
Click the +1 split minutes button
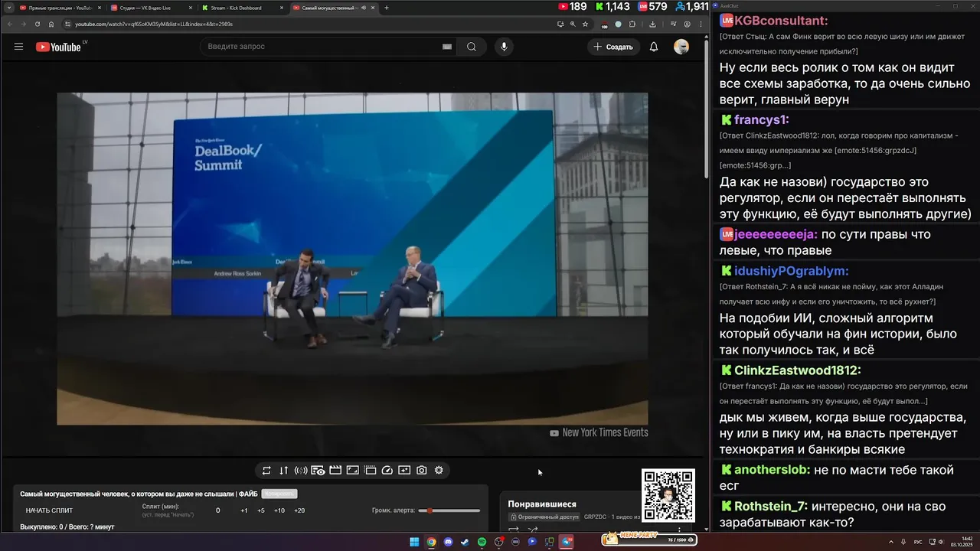[243, 510]
